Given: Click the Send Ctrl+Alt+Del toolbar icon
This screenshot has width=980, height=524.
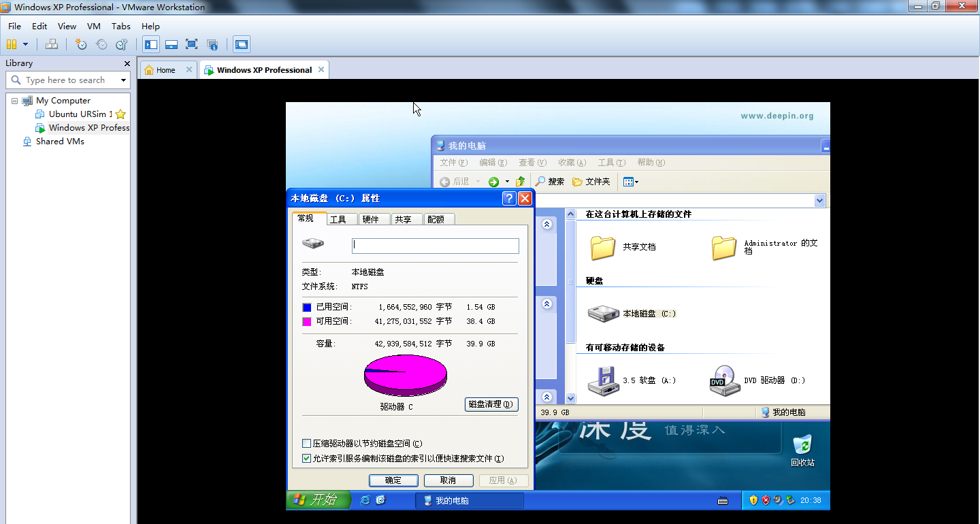Looking at the screenshot, I should 52,44.
